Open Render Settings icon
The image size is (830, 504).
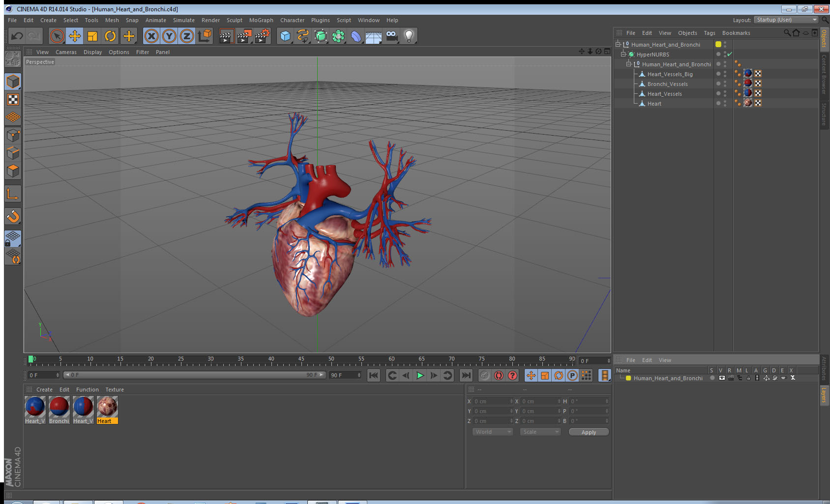pos(263,36)
